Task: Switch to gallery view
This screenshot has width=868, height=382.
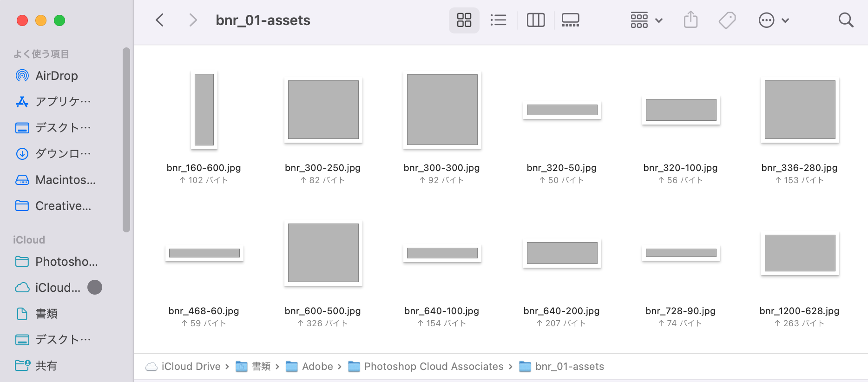Action: [570, 20]
